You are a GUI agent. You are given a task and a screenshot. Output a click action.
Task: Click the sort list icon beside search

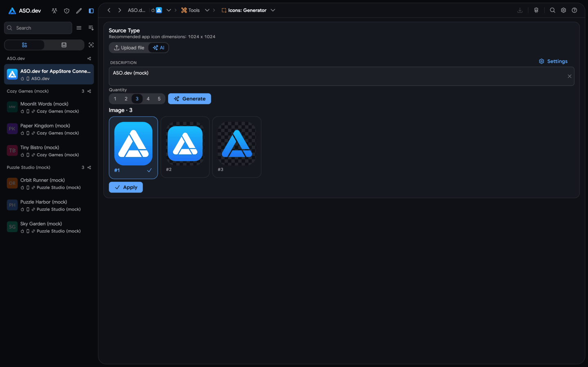[x=91, y=28]
